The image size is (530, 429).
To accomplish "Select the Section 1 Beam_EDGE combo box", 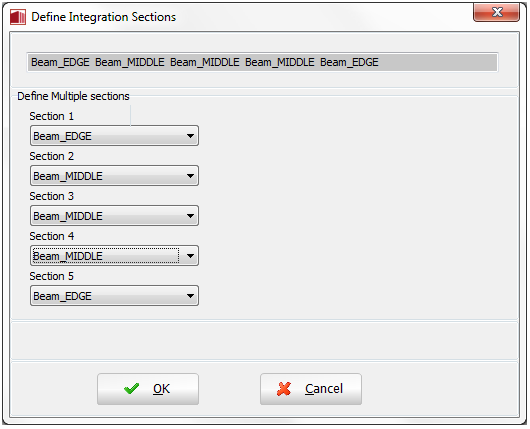I will click(x=114, y=136).
